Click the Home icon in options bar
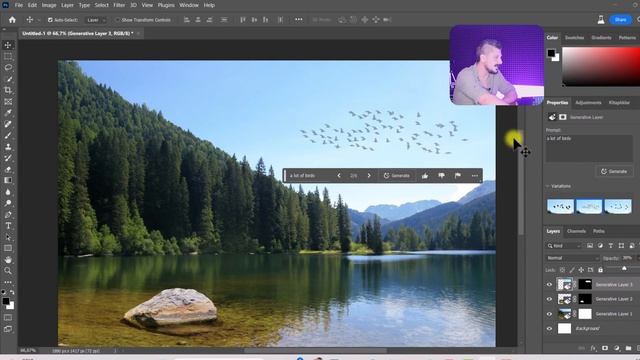 tap(12, 20)
